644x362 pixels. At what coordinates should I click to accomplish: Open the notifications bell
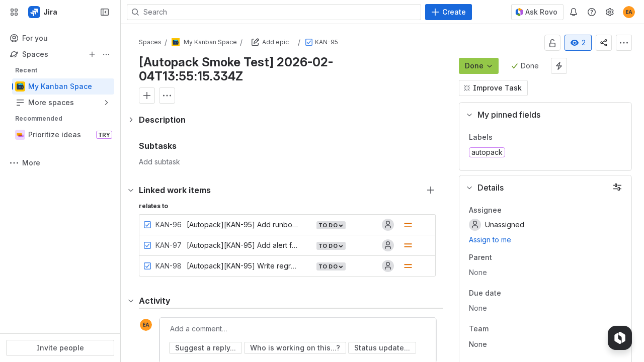574,12
